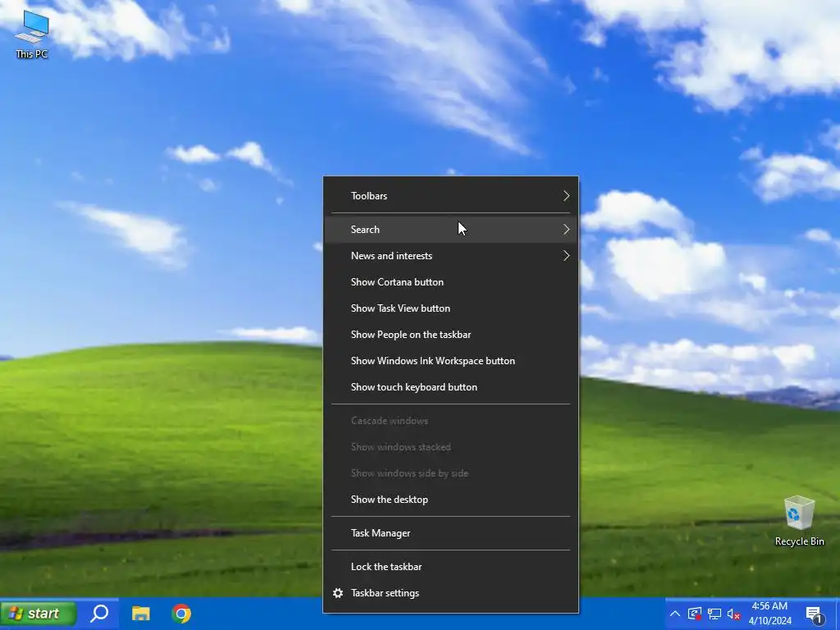Click the start button
The height and width of the screenshot is (630, 840).
click(x=38, y=614)
